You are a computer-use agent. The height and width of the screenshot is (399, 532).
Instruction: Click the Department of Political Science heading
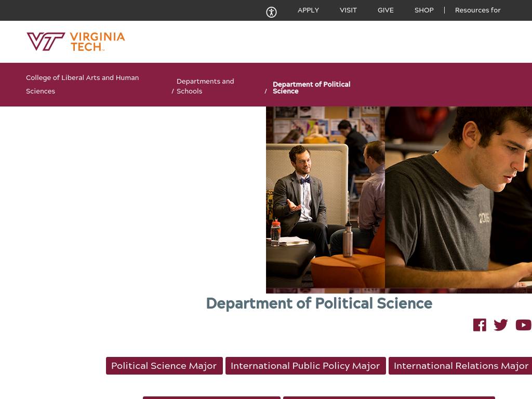pyautogui.click(x=319, y=303)
